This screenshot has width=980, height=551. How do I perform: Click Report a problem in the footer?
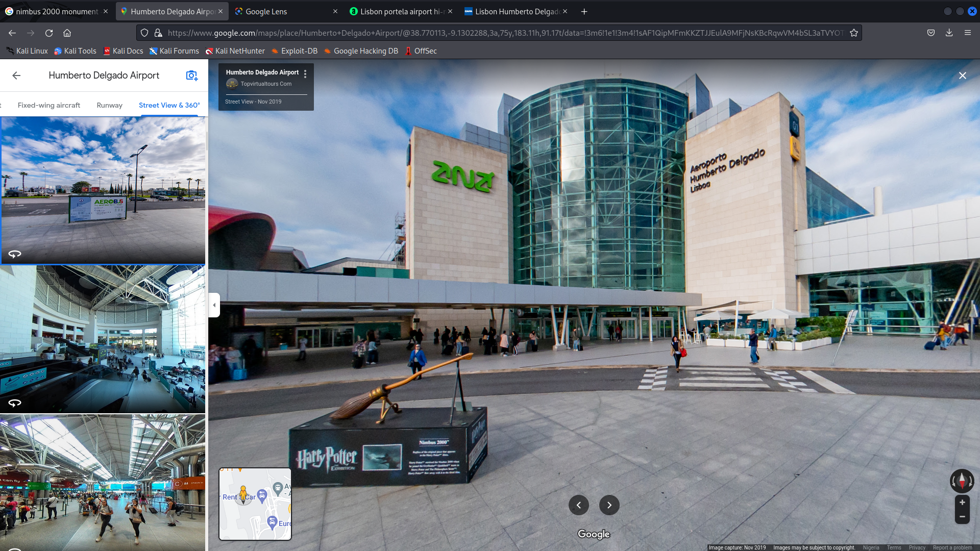point(952,547)
